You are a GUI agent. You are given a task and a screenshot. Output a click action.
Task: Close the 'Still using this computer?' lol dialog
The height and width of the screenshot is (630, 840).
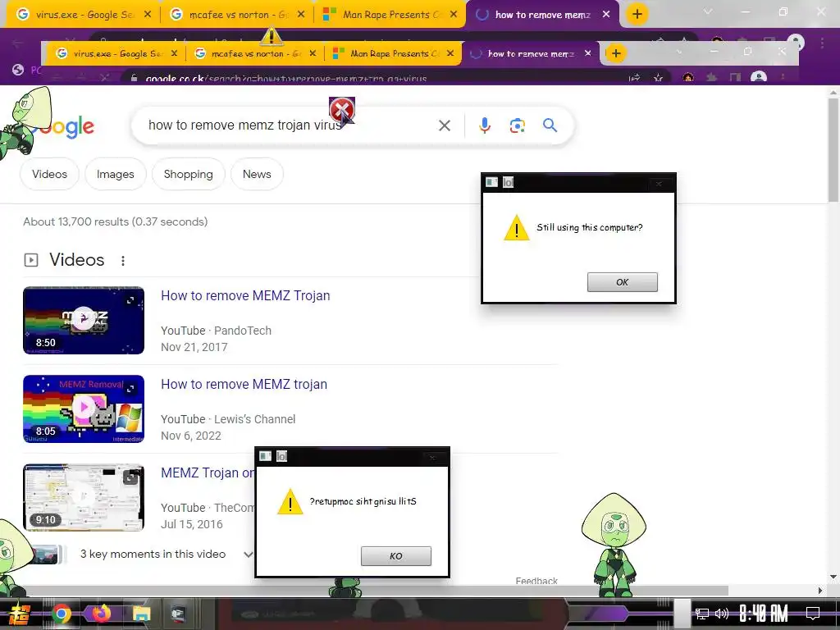659,183
